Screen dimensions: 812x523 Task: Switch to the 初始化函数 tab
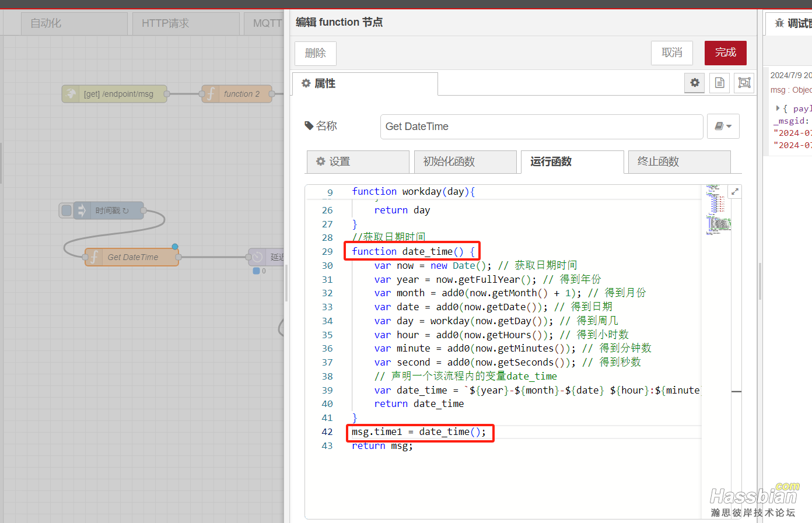click(x=466, y=162)
